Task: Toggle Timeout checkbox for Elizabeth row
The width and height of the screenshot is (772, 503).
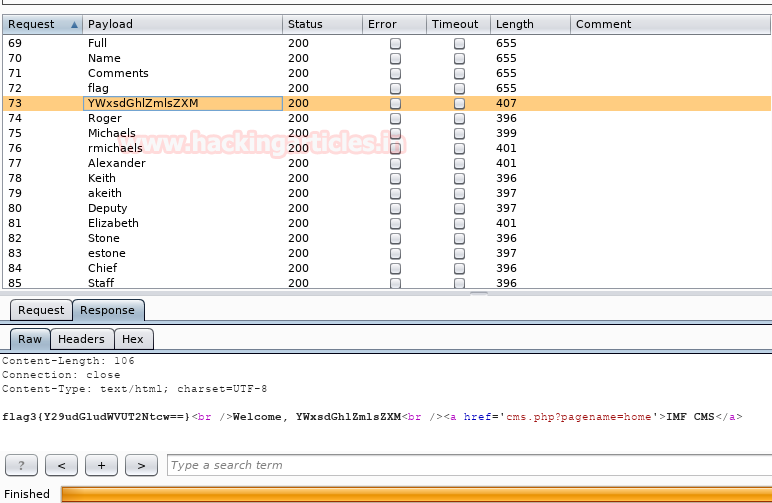Action: click(x=459, y=223)
